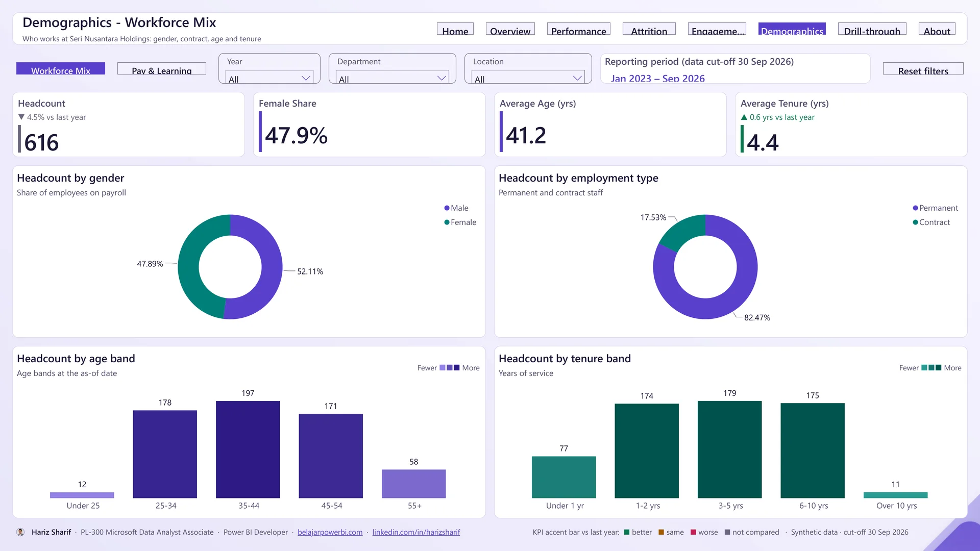Click the orange 'same' legend square
Image resolution: width=980 pixels, height=551 pixels.
point(661,532)
